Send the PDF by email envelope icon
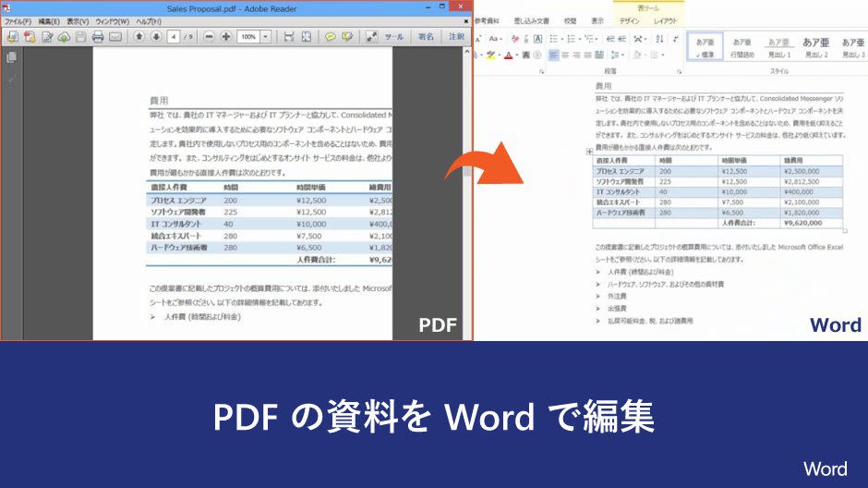 115,37
